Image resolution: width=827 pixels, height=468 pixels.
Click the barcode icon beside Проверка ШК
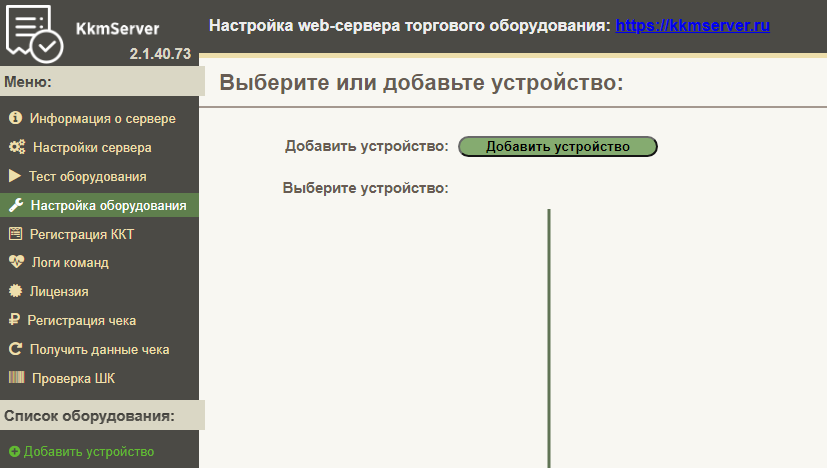click(x=16, y=377)
